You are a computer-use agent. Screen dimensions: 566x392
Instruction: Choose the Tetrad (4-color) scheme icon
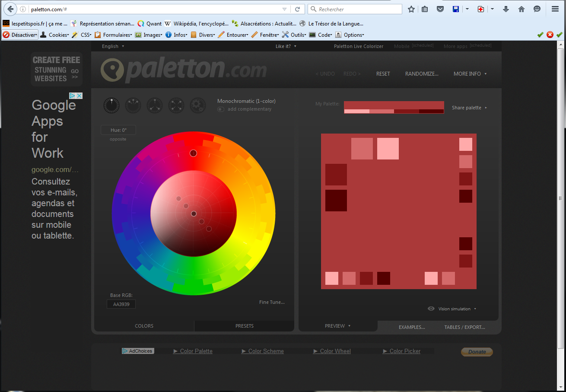click(176, 105)
